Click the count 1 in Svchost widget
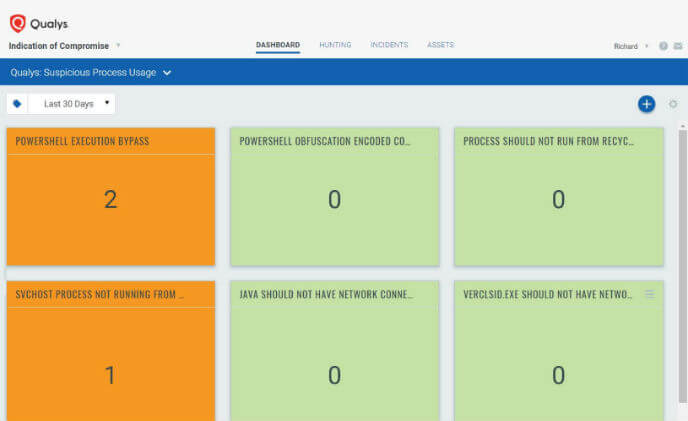688x421 pixels. [110, 375]
